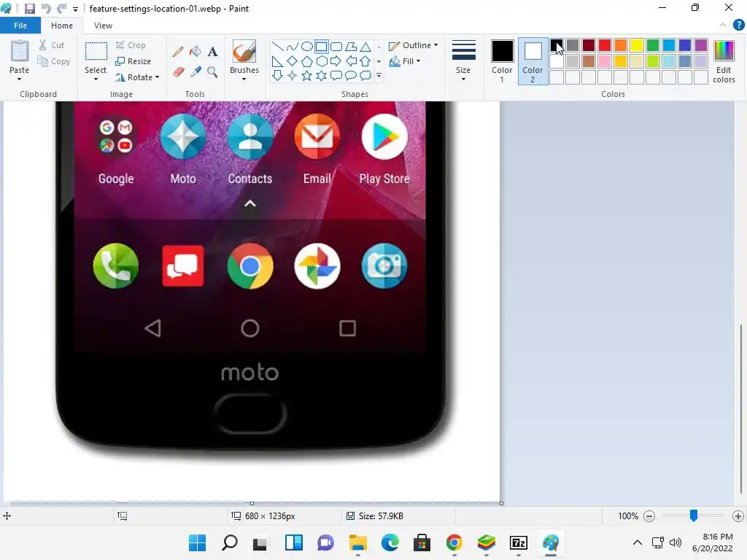Click the Undo arrow in title bar
This screenshot has height=560, width=747.
[x=46, y=9]
